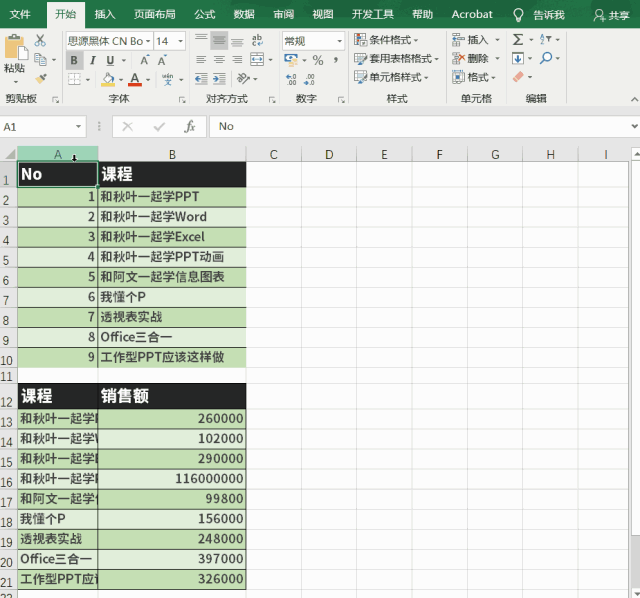Screen dimensions: 640x598
Task: Apply red font color A
Action: point(135,79)
